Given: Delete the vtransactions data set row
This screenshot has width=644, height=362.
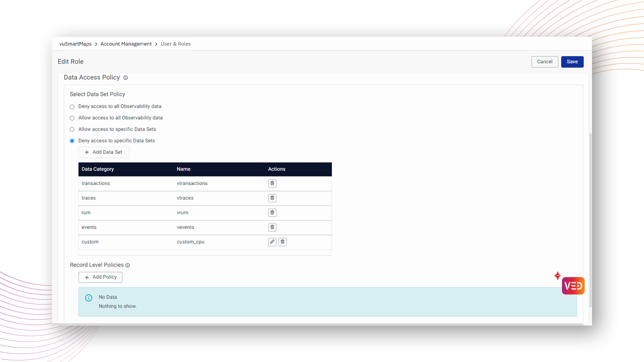Looking at the screenshot, I should point(272,183).
